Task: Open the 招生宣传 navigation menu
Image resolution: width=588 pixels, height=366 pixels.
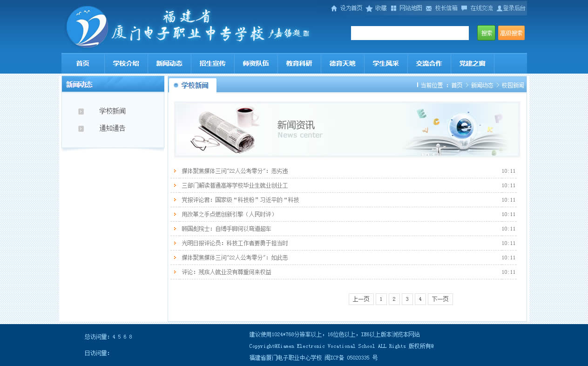Action: click(212, 64)
